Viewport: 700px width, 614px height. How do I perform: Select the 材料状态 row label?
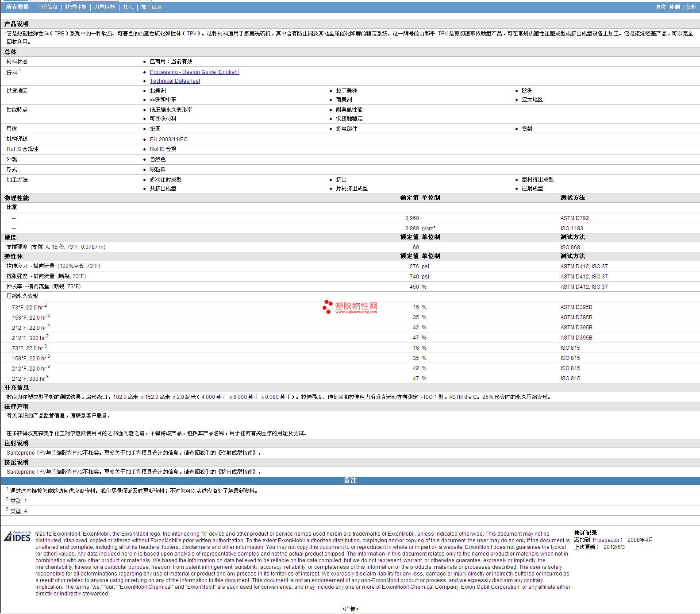pyautogui.click(x=17, y=62)
